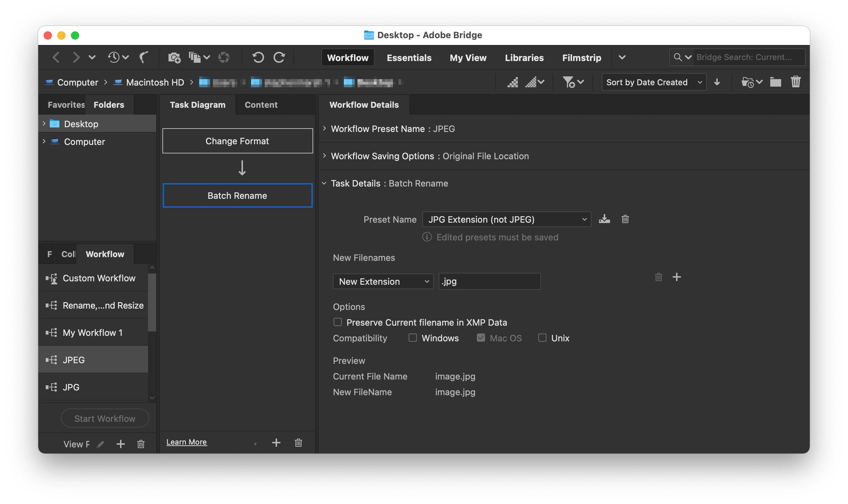The height and width of the screenshot is (504, 848).
Task: Click the delete item trash icon in path bar
Action: [x=795, y=82]
